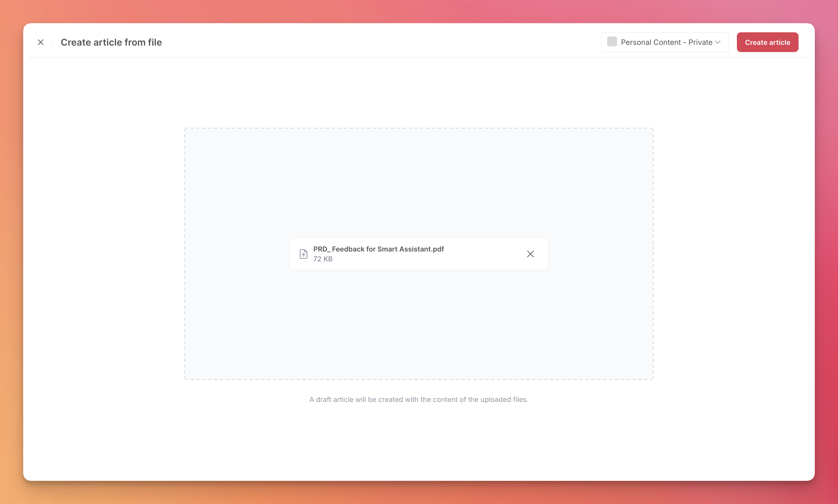The image size is (838, 504).
Task: Click the Create article button
Action: [767, 42]
